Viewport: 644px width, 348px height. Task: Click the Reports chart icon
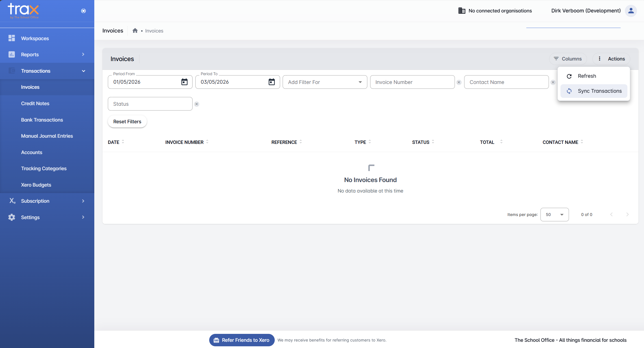tap(12, 54)
